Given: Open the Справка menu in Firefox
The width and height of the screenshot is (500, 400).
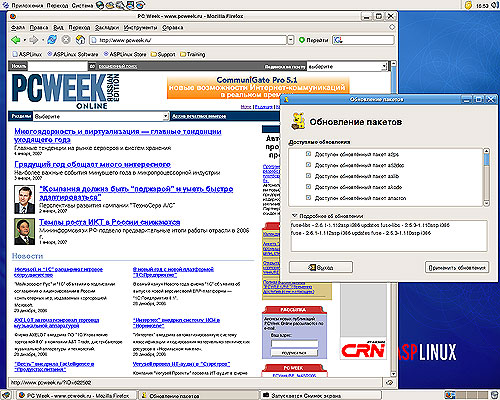Looking at the screenshot, I should click(173, 28).
